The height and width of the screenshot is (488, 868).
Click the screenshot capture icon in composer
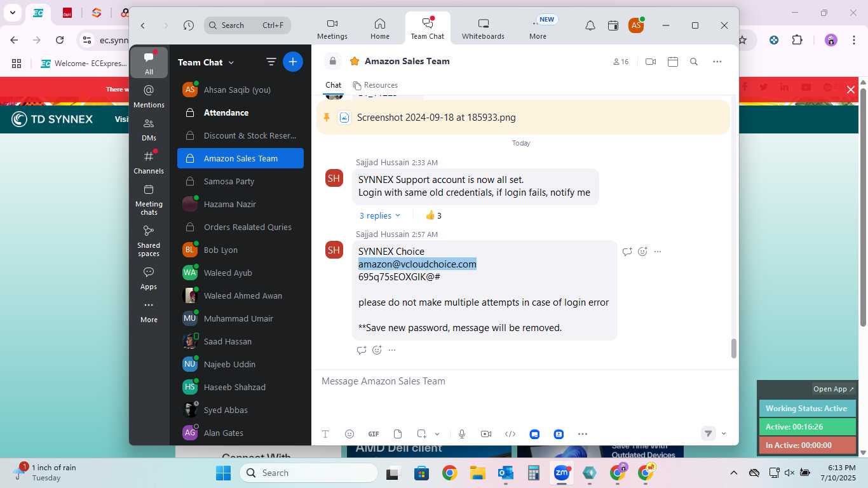(422, 434)
